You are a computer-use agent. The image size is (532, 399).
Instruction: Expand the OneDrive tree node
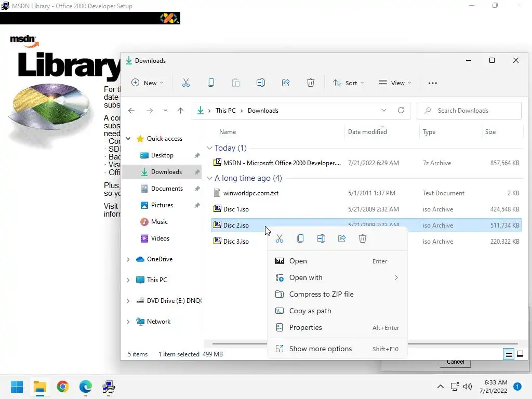[128, 259]
